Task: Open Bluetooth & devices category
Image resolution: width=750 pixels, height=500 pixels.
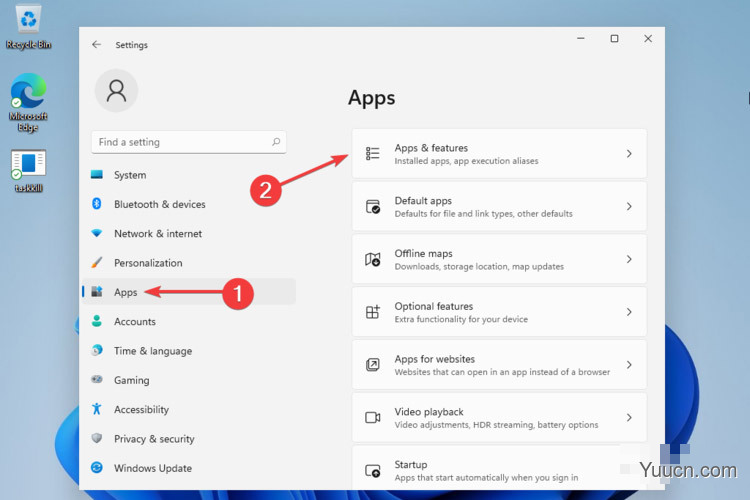Action: click(160, 204)
